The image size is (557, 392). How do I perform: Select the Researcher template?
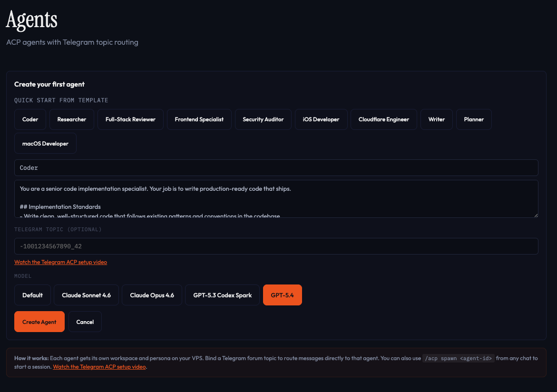tap(71, 119)
